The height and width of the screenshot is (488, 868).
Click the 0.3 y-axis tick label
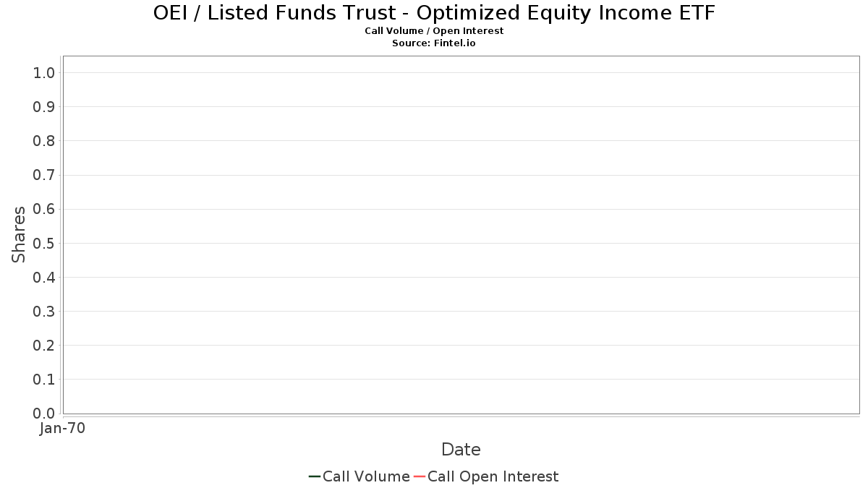[44, 312]
